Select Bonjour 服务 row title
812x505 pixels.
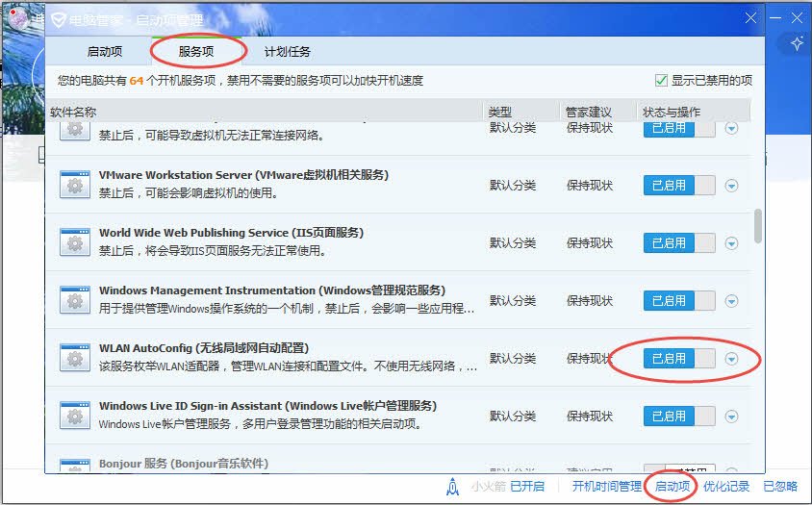pyautogui.click(x=184, y=464)
